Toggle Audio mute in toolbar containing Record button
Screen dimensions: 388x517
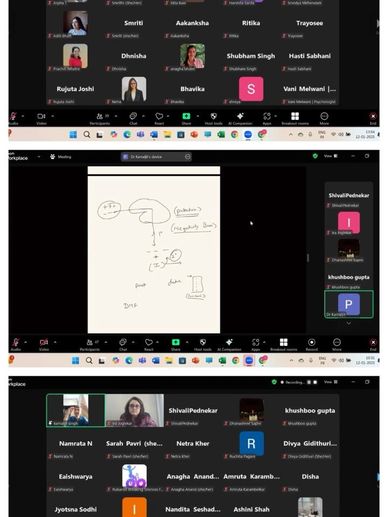(x=15, y=344)
